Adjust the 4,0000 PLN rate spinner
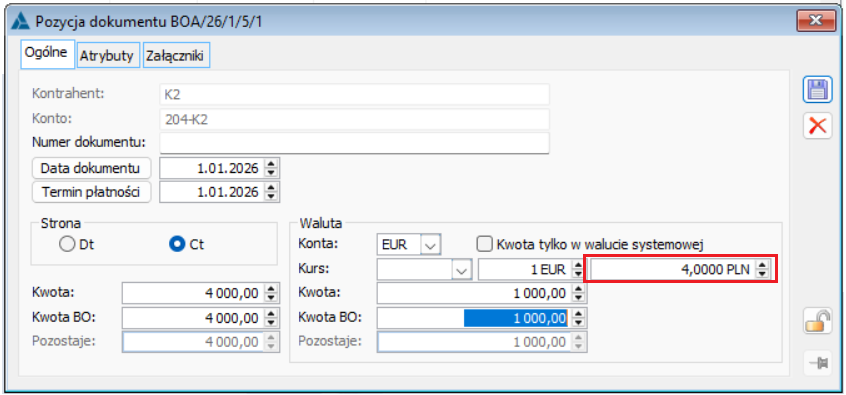Viewport: 846px width, 395px height. [762, 270]
